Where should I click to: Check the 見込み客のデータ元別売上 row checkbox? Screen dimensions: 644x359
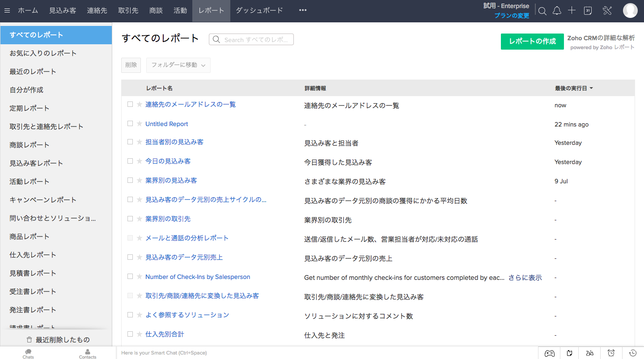click(130, 257)
